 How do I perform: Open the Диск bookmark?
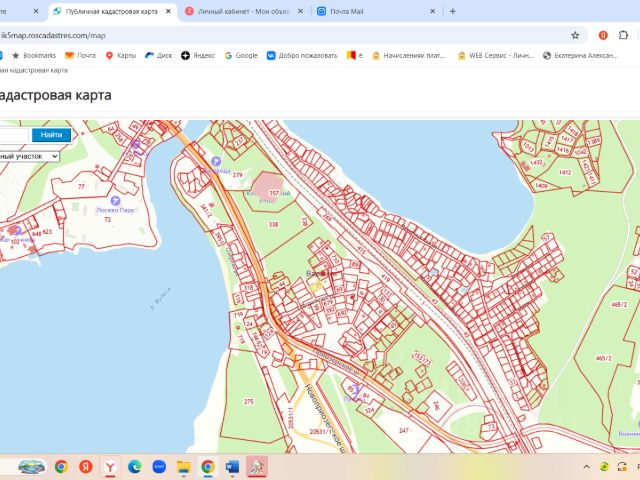coord(158,56)
